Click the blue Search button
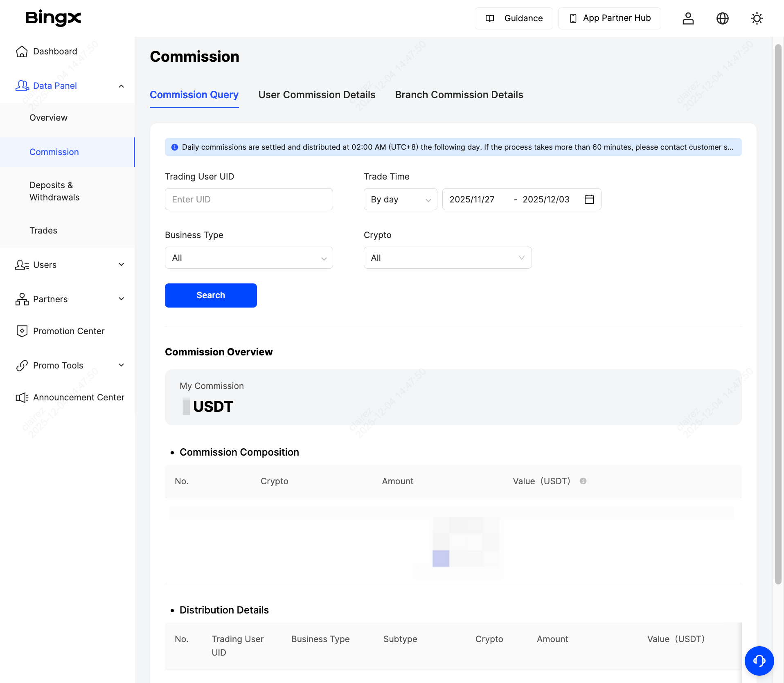 [210, 295]
